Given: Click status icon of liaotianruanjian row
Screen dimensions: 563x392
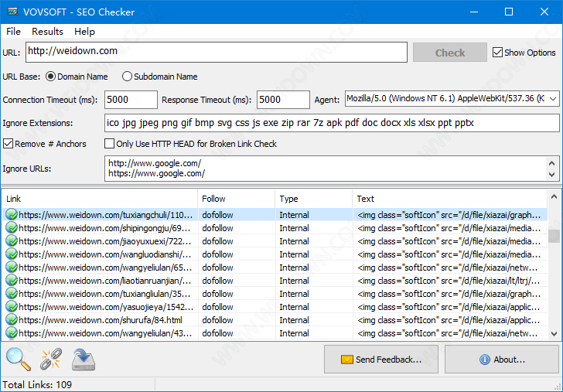Looking at the screenshot, I should coord(12,281).
